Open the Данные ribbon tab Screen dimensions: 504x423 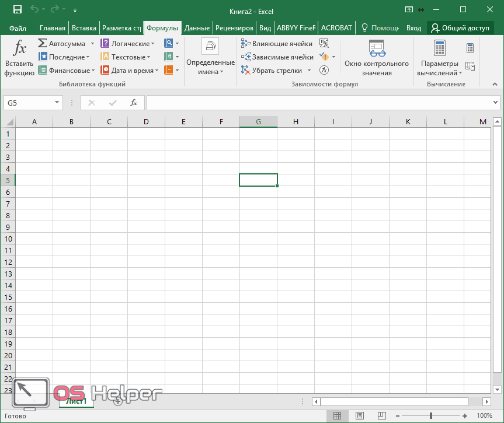[197, 27]
